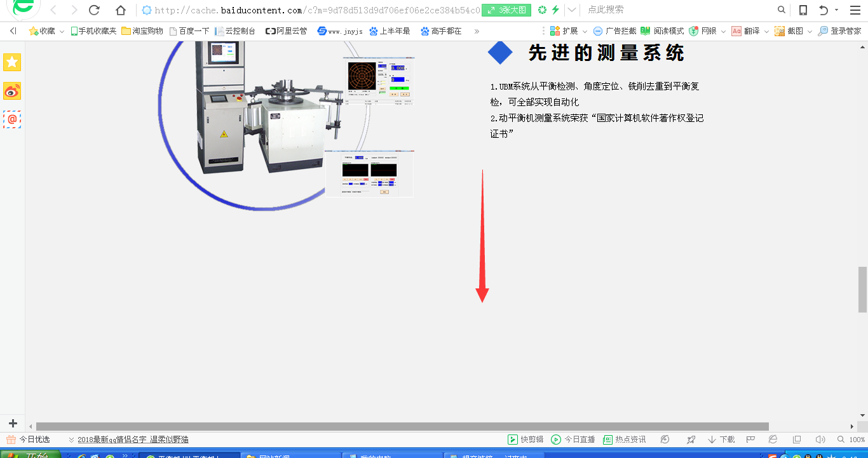Expand the 截图 dropdown arrow
This screenshot has width=868, height=458.
[x=810, y=31]
